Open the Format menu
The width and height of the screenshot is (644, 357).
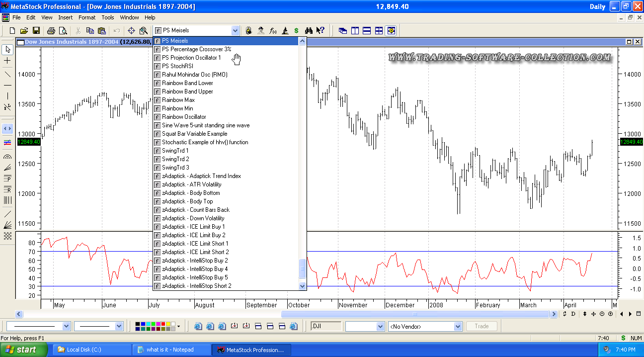click(87, 17)
